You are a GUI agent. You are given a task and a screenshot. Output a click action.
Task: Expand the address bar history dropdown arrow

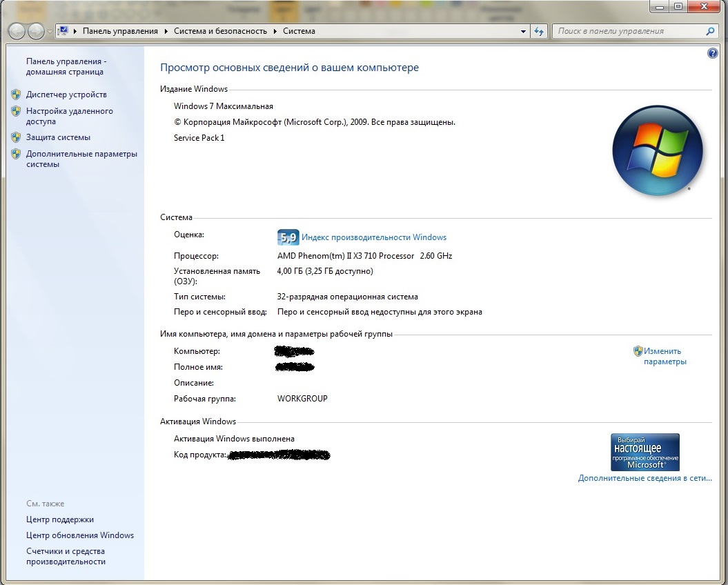pyautogui.click(x=523, y=32)
